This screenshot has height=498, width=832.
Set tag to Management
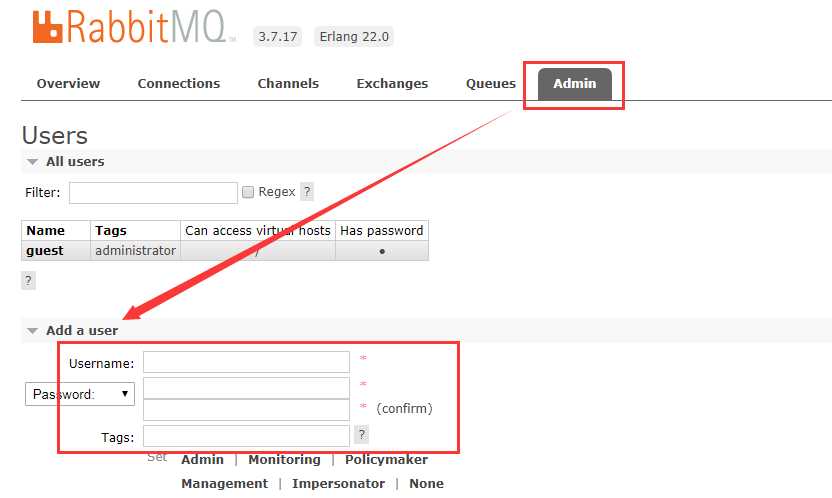(224, 484)
